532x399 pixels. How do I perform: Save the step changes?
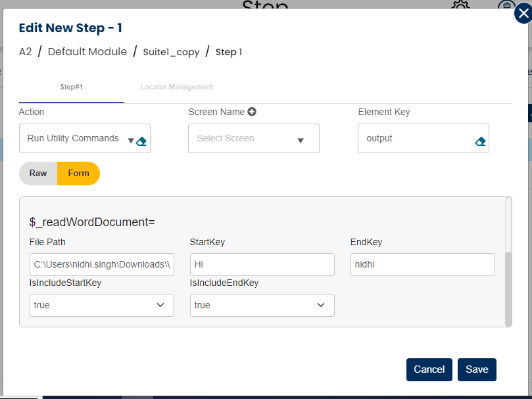(477, 369)
